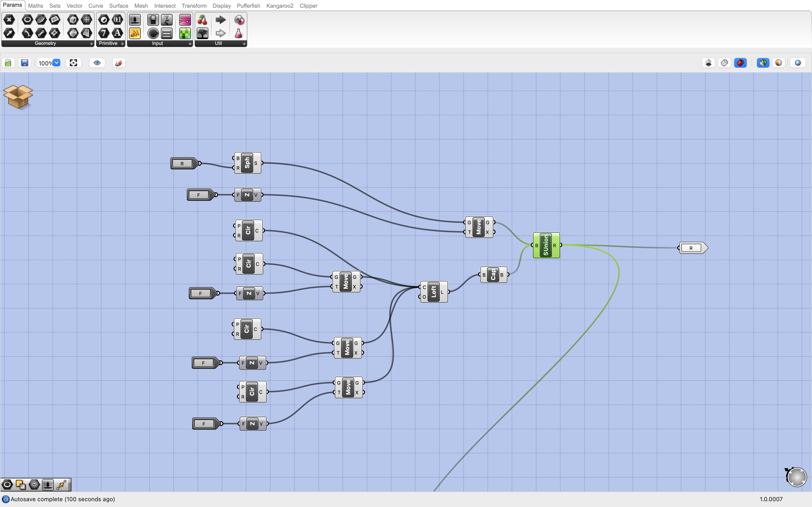The height and width of the screenshot is (507, 812).
Task: Click the zoom extents frame icon
Action: tap(73, 63)
